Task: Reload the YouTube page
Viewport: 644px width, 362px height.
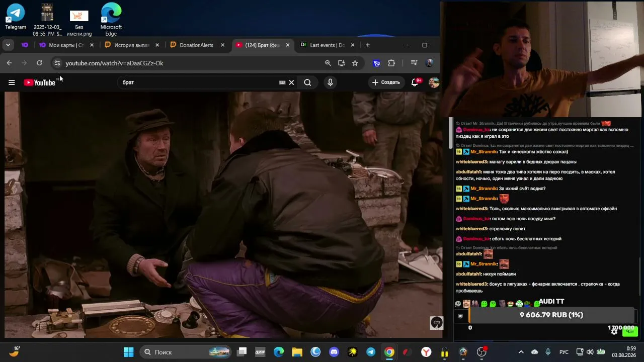Action: point(39,63)
